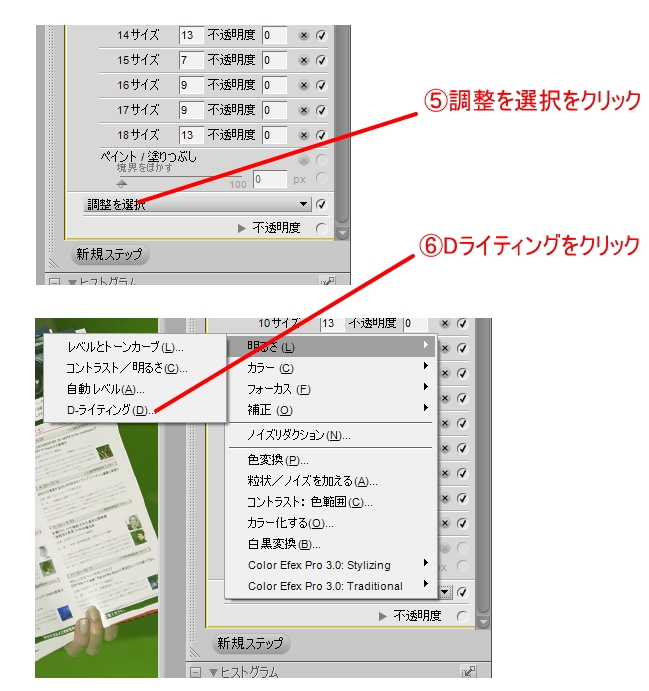Select 色変換 (P) menu item

coord(331,460)
